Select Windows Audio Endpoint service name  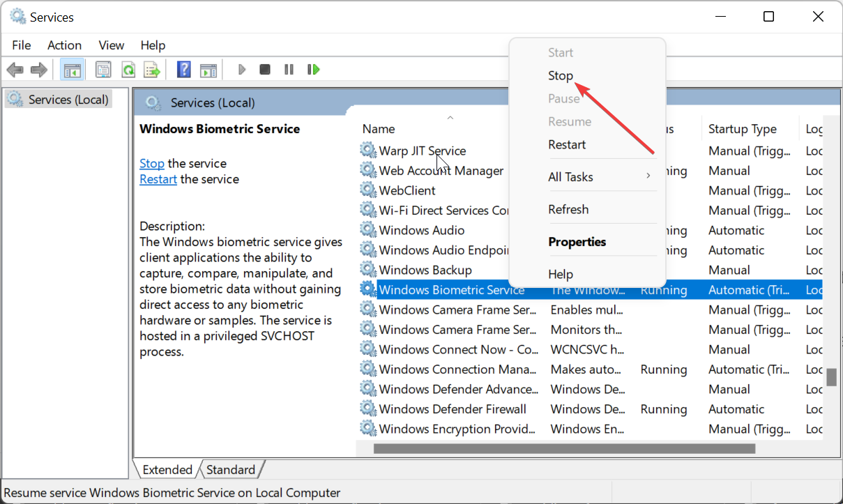coord(444,250)
